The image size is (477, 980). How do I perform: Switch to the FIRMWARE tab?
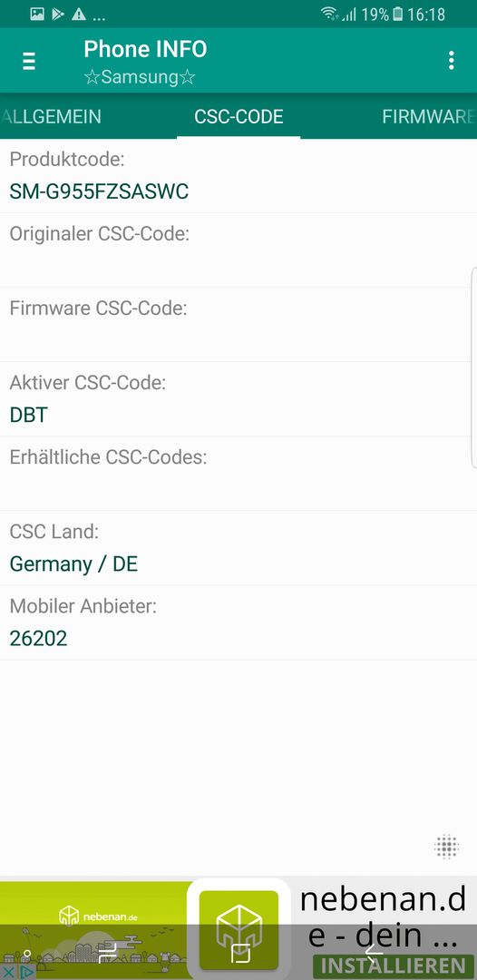pos(428,116)
